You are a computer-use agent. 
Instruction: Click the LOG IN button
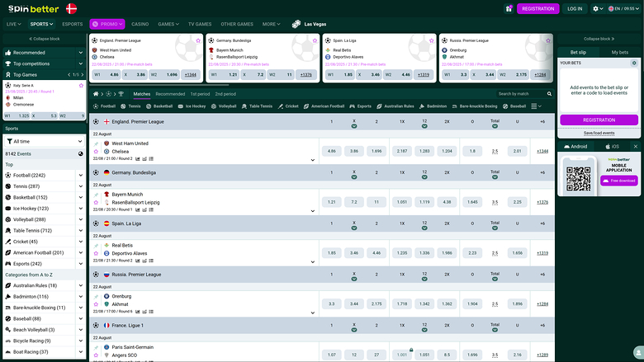pyautogui.click(x=575, y=8)
